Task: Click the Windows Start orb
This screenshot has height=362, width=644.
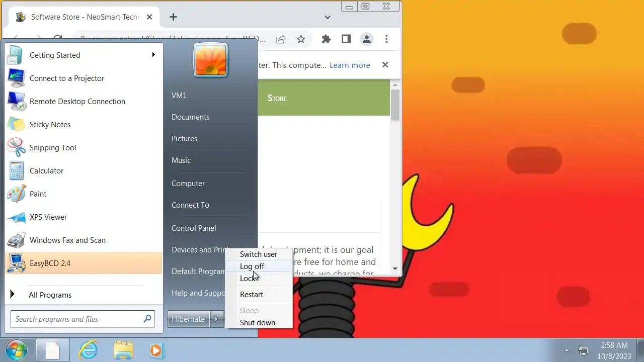Action: 17,350
